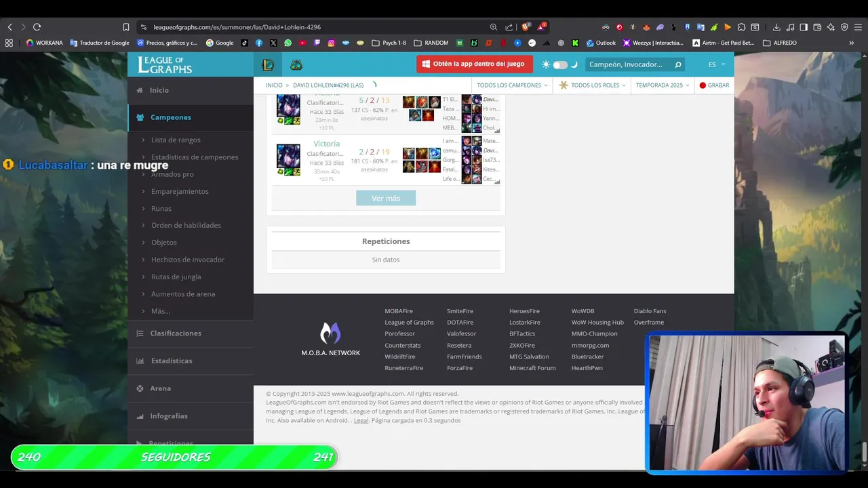Click the browser back arrow
Viewport: 868px width, 488px height.
pyautogui.click(x=9, y=27)
